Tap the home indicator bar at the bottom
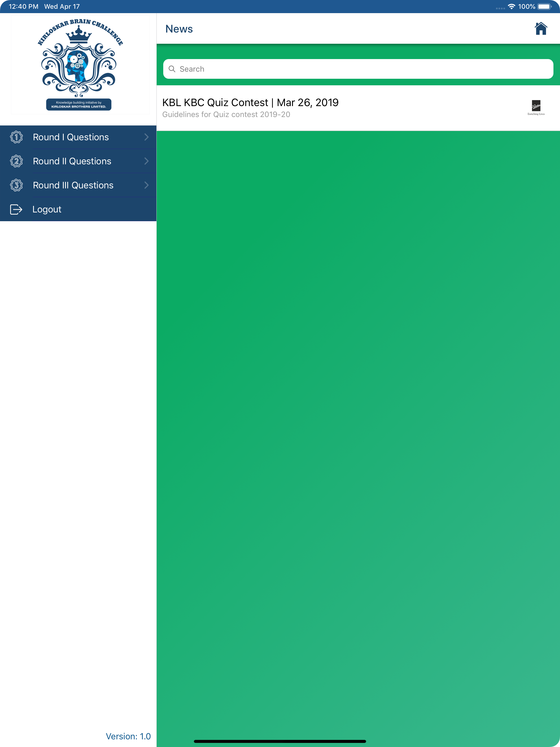 (x=280, y=741)
